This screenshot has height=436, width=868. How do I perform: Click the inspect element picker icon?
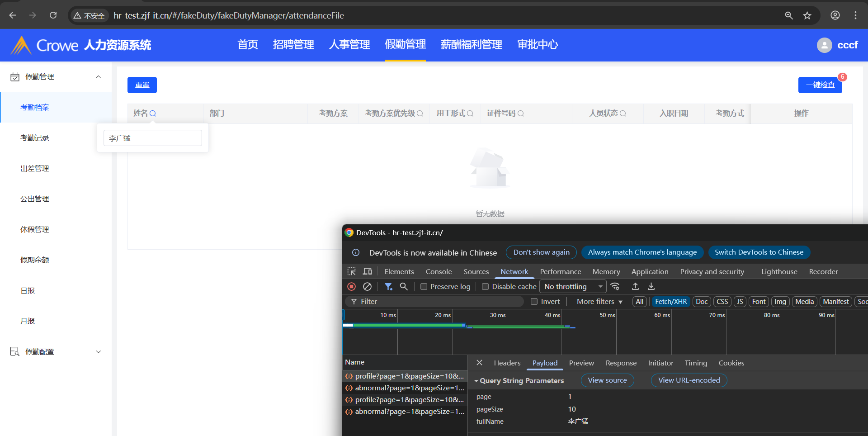351,271
